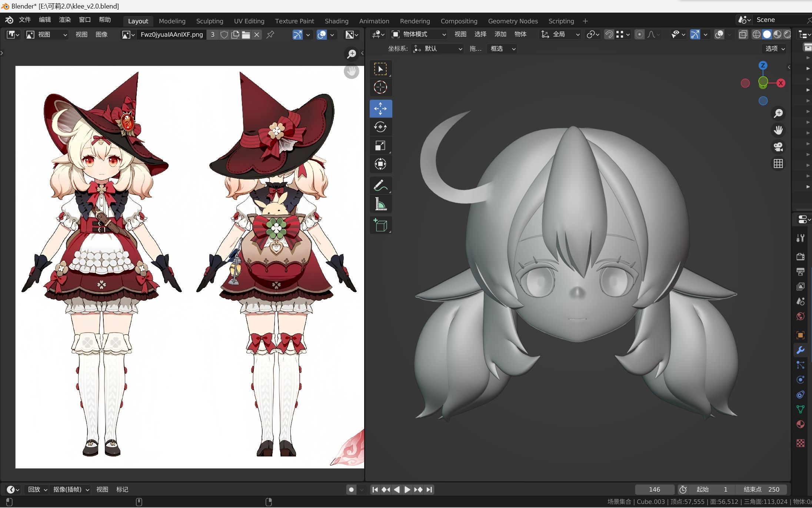Open Tool properties tab in properties editor
This screenshot has height=508, width=812.
(800, 238)
